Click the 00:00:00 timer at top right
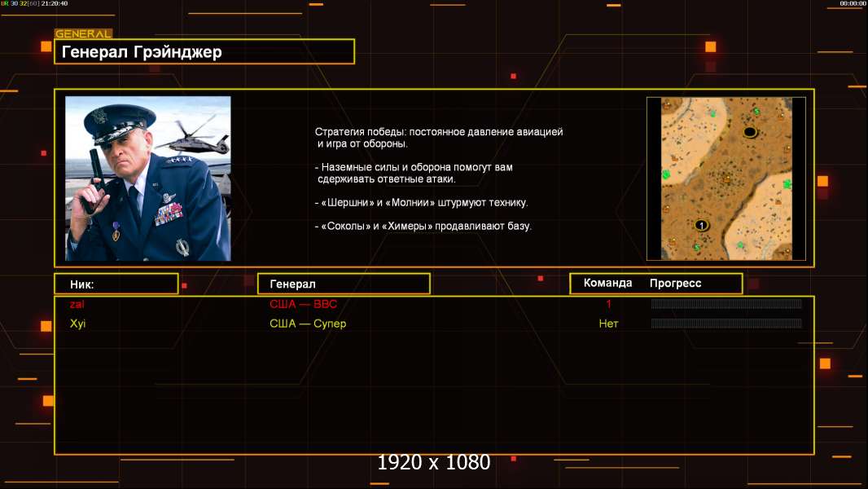Image resolution: width=868 pixels, height=489 pixels. [x=853, y=3]
